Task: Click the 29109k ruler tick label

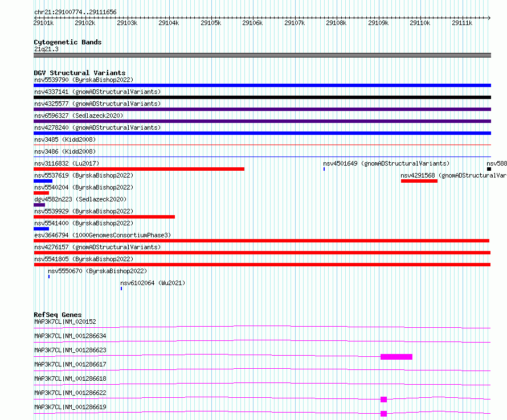Action: tap(378, 23)
